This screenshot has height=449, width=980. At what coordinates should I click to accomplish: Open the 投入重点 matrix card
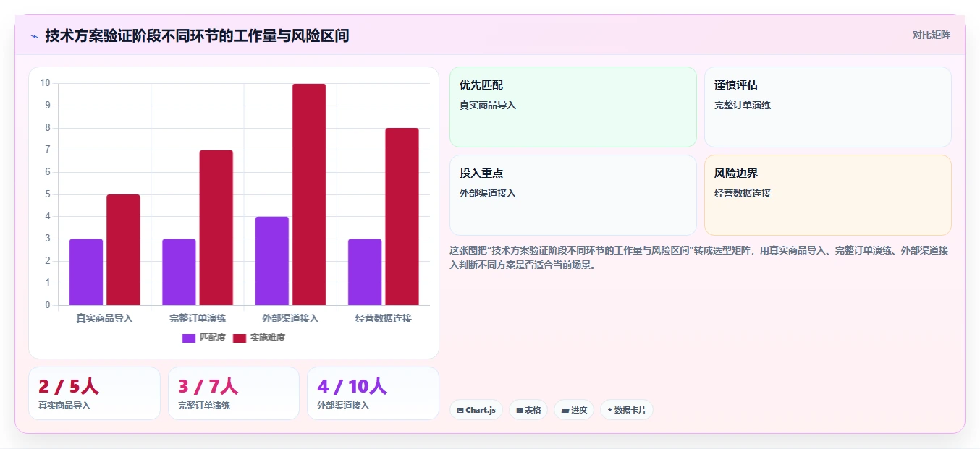[573, 195]
